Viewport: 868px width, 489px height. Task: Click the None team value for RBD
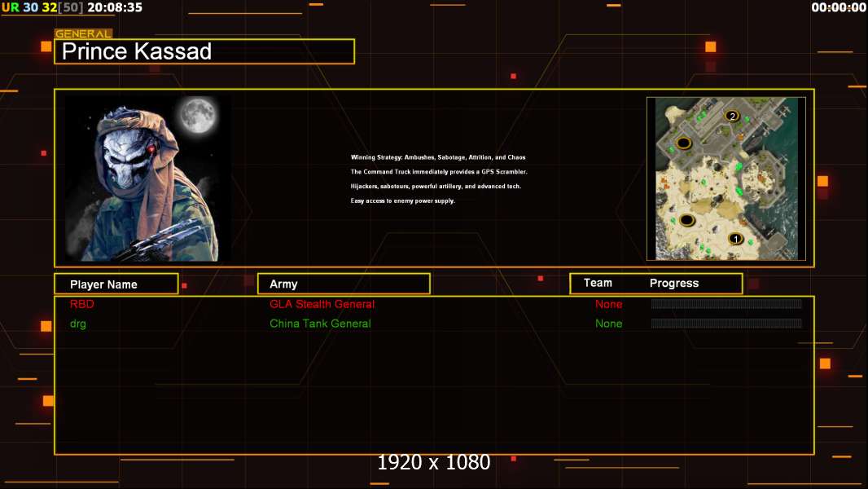coord(608,304)
